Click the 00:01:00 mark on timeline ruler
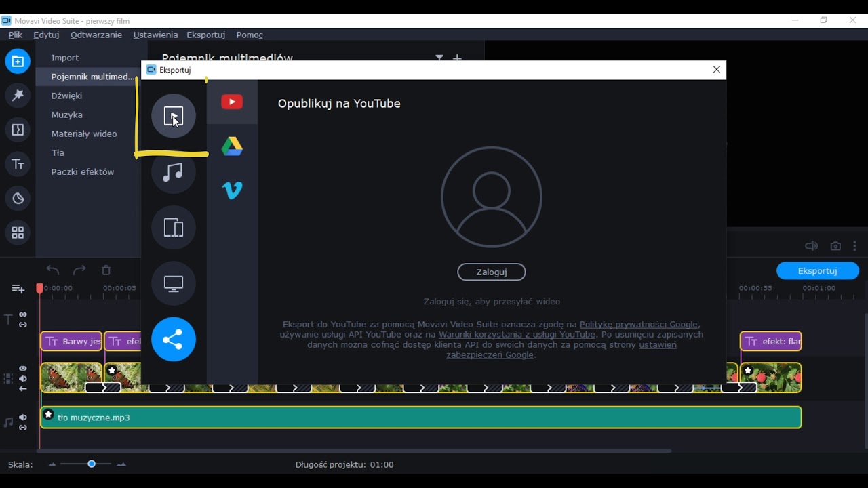 click(818, 288)
